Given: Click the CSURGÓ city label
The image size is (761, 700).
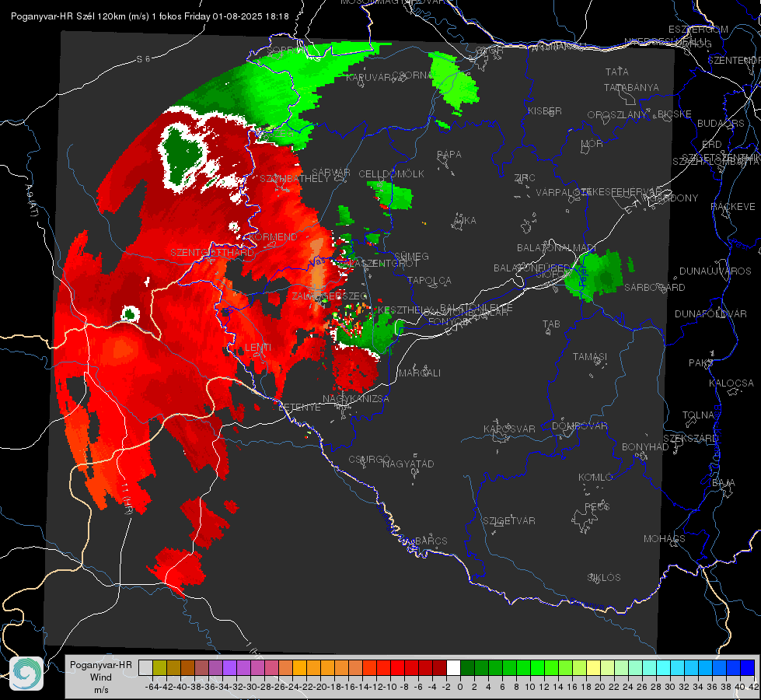Looking at the screenshot, I should 369,460.
